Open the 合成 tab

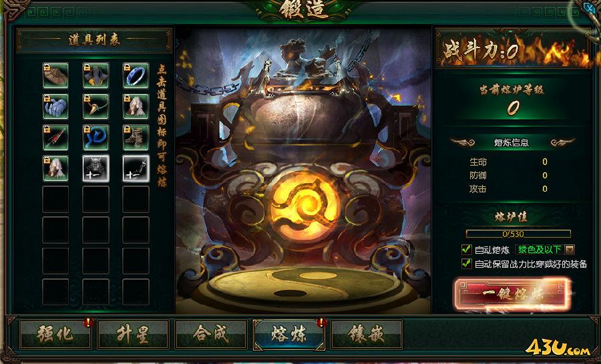click(211, 335)
